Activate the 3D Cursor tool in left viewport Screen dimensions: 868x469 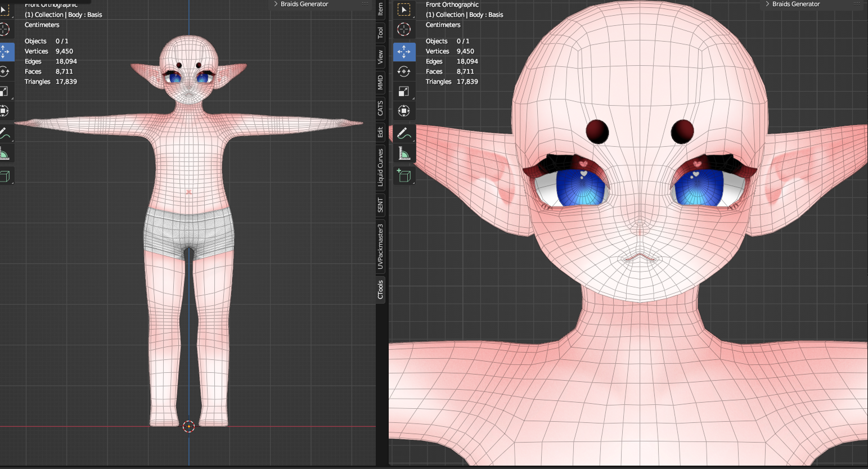coord(5,29)
